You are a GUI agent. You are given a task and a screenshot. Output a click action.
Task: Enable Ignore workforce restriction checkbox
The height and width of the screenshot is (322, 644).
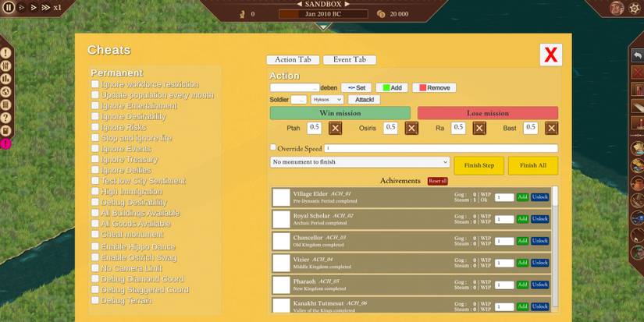click(x=95, y=84)
